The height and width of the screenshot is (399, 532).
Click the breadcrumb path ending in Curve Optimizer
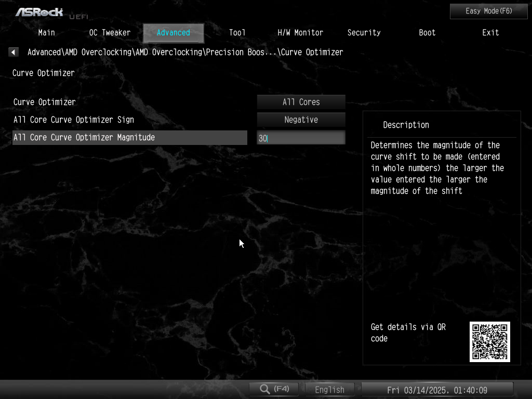pyautogui.click(x=185, y=52)
